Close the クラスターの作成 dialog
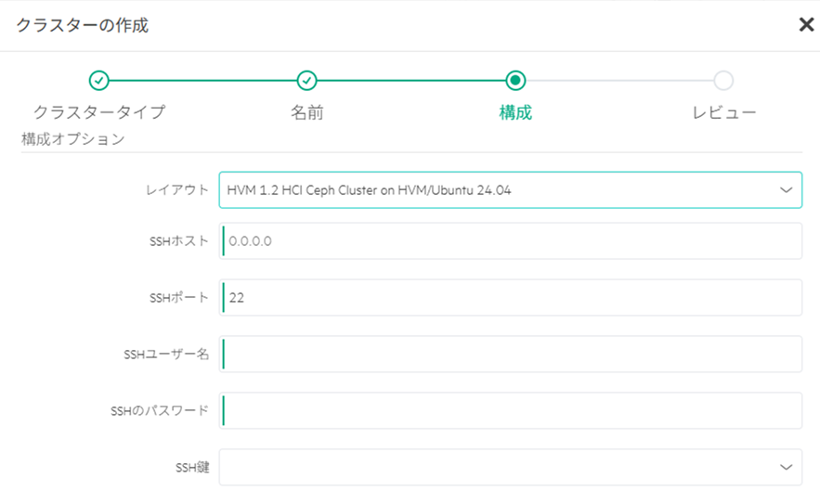The image size is (820, 504). 805,25
